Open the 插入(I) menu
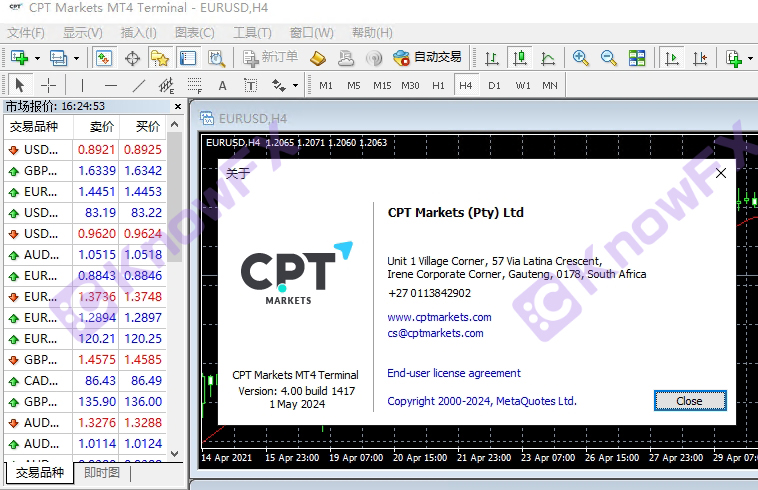Screen dimensions: 758x490 [138, 33]
